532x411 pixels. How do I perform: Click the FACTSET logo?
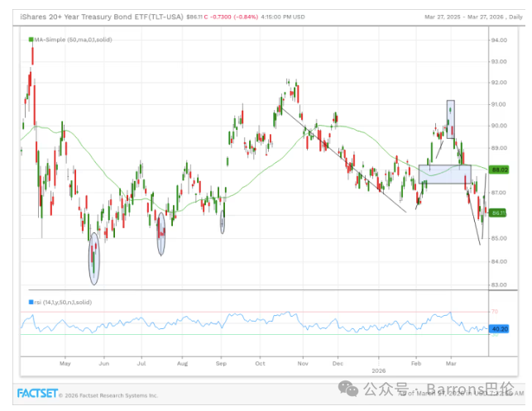(x=37, y=394)
